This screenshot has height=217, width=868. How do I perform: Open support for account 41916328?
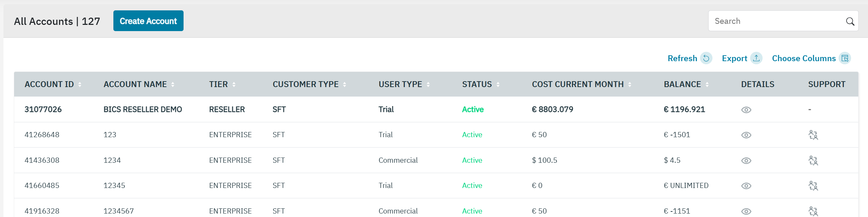[x=813, y=211]
